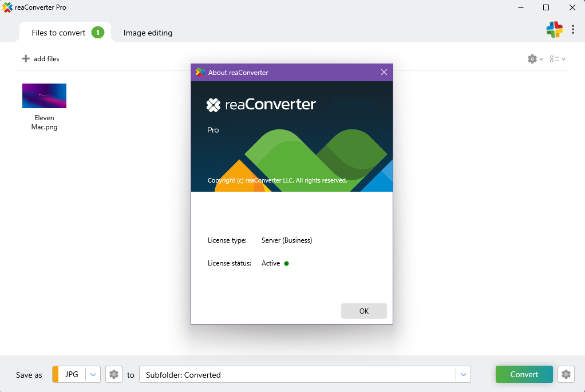Maximize the reaConverter Pro window

tap(546, 7)
